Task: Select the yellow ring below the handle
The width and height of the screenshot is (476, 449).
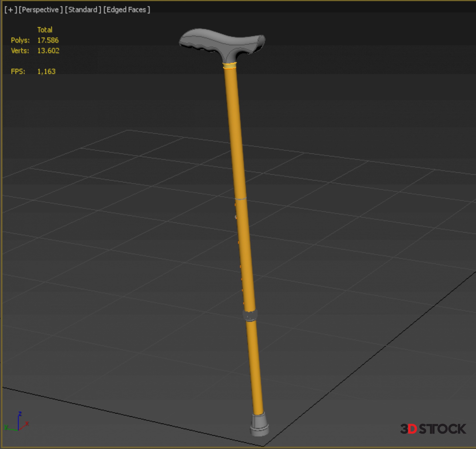Action: click(x=230, y=66)
